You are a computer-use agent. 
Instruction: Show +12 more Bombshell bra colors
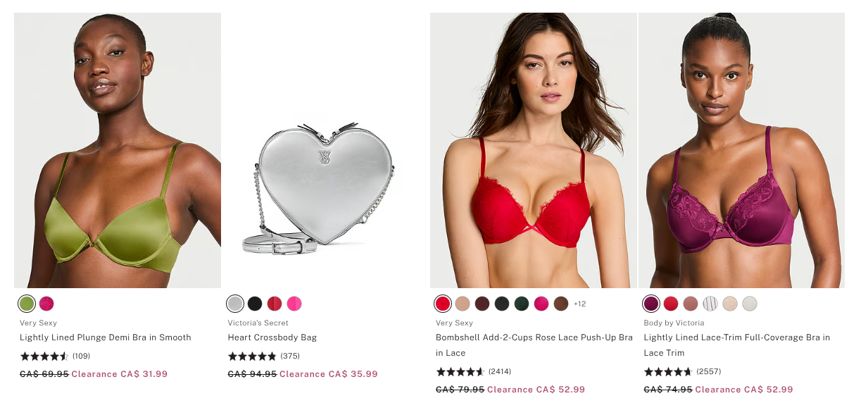tap(580, 304)
